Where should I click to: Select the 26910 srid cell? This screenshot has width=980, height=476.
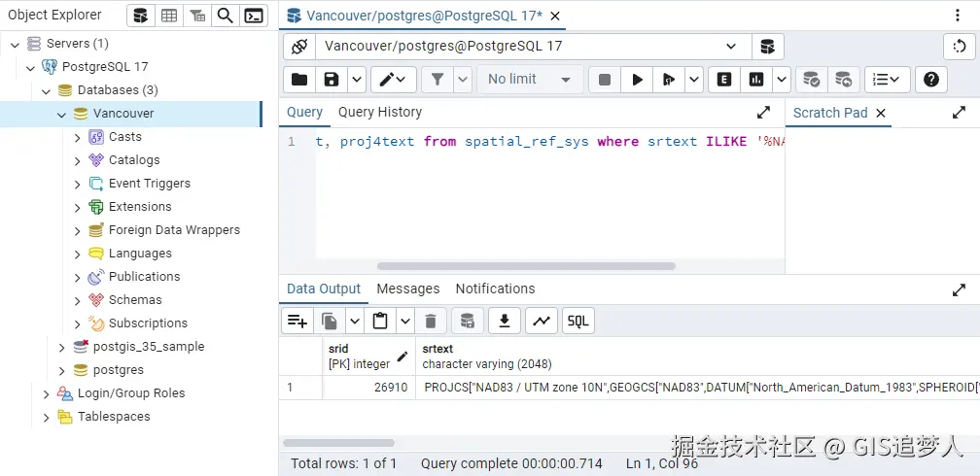pyautogui.click(x=368, y=388)
